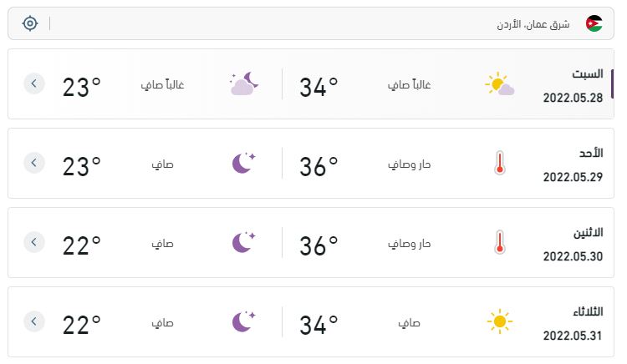Click Tuesday 2022.05.31 sunny icon

point(499,321)
